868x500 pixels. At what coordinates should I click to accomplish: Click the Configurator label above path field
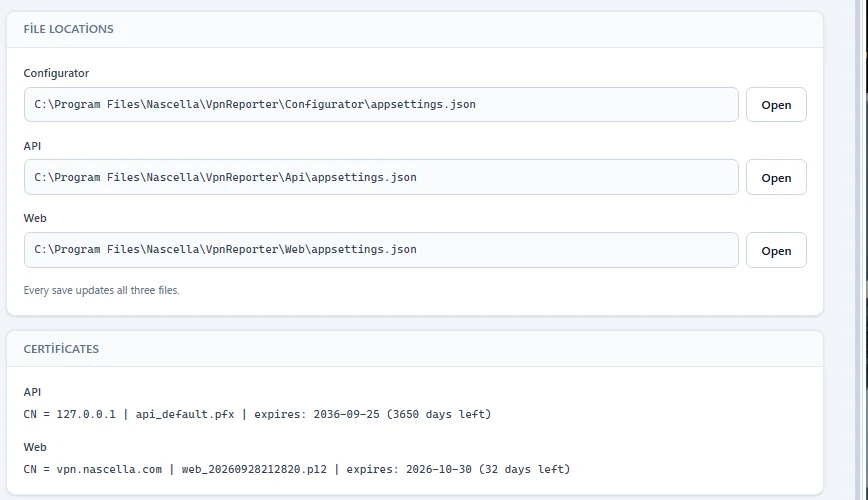click(56, 73)
